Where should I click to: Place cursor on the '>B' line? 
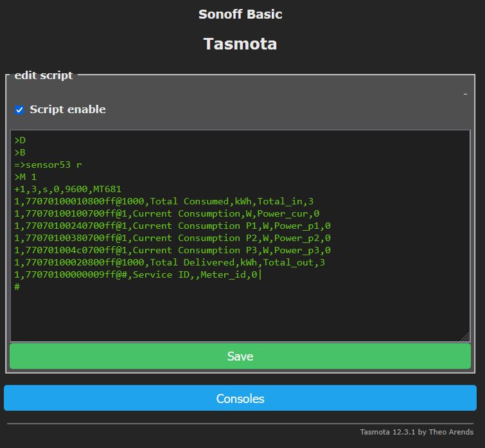[20, 152]
